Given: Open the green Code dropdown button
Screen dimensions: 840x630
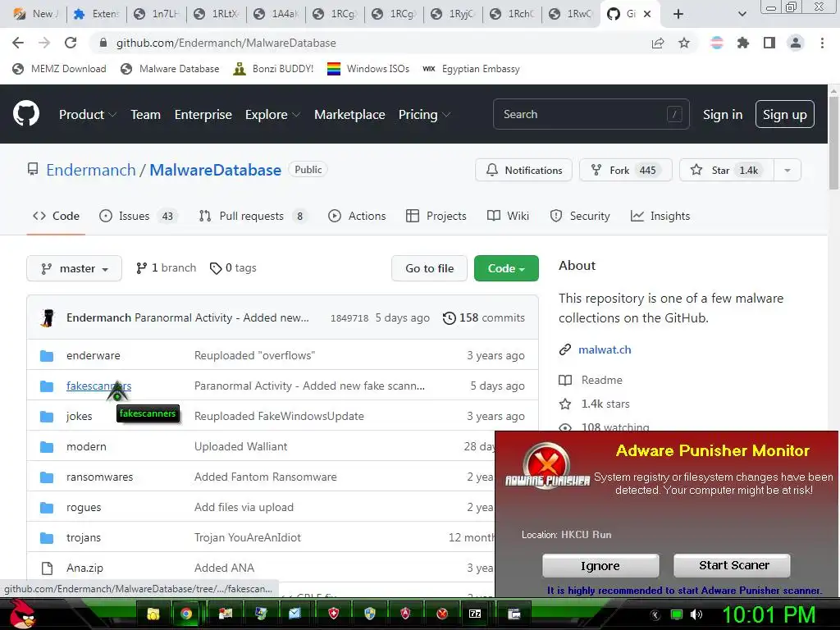Looking at the screenshot, I should tap(506, 268).
